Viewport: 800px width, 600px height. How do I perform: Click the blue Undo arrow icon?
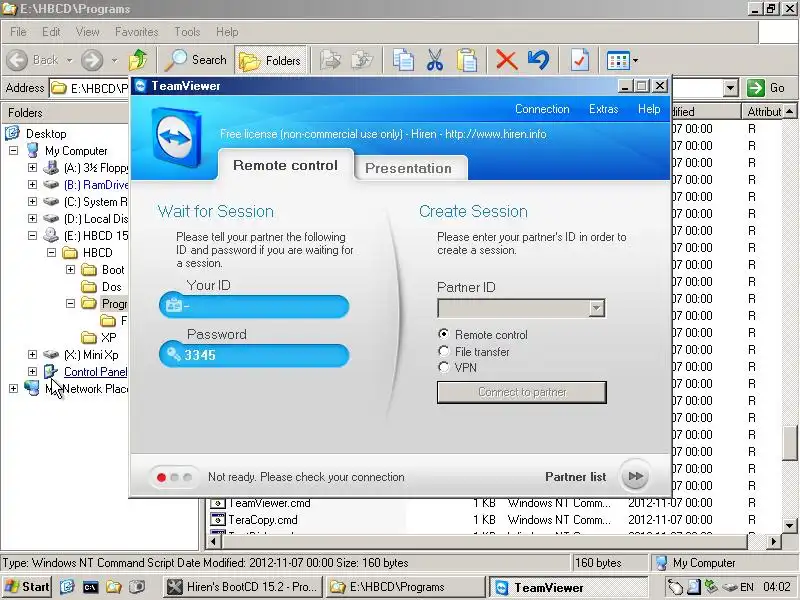[x=538, y=60]
